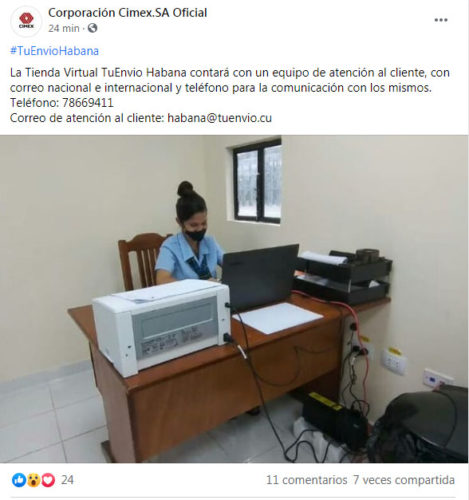The height and width of the screenshot is (500, 469).
Task: Click the habana@tuenvio.cu email address
Action: pyautogui.click(x=220, y=118)
